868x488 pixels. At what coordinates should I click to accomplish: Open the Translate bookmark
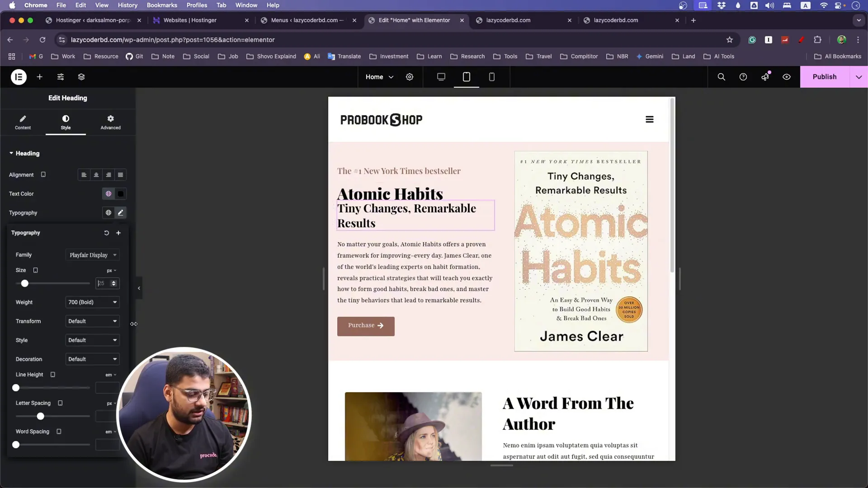coord(344,56)
